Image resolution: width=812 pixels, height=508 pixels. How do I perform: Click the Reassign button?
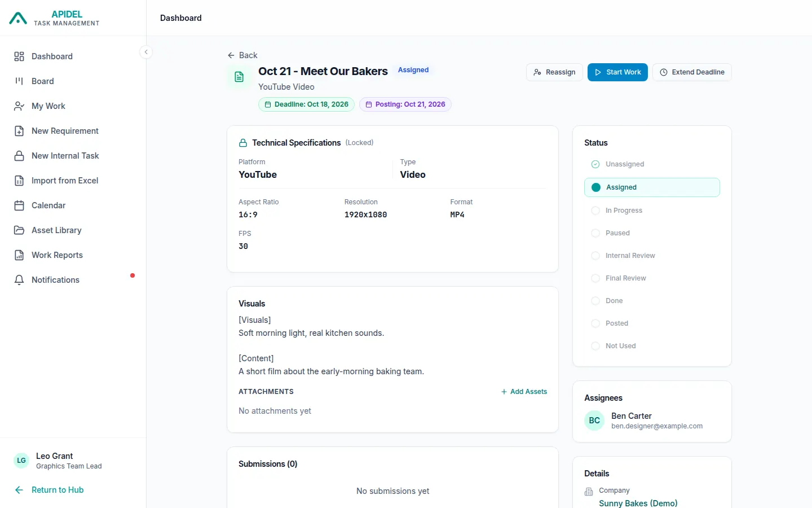point(554,72)
